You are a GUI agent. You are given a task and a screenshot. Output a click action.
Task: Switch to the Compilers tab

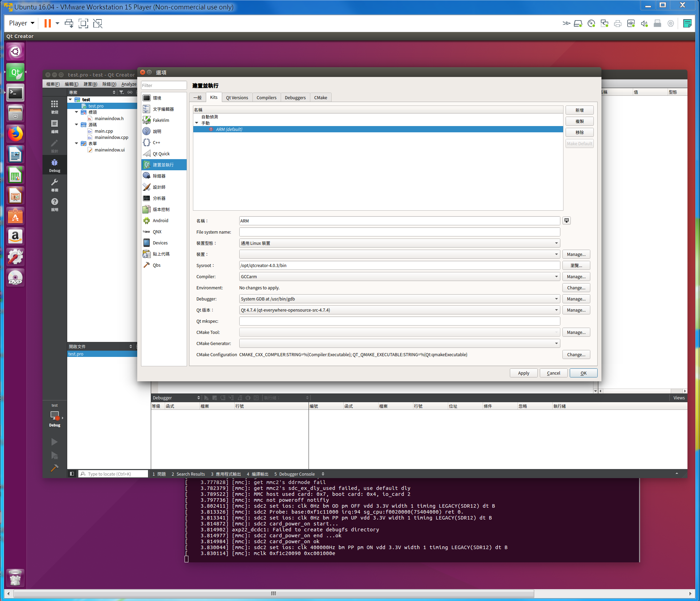point(266,97)
